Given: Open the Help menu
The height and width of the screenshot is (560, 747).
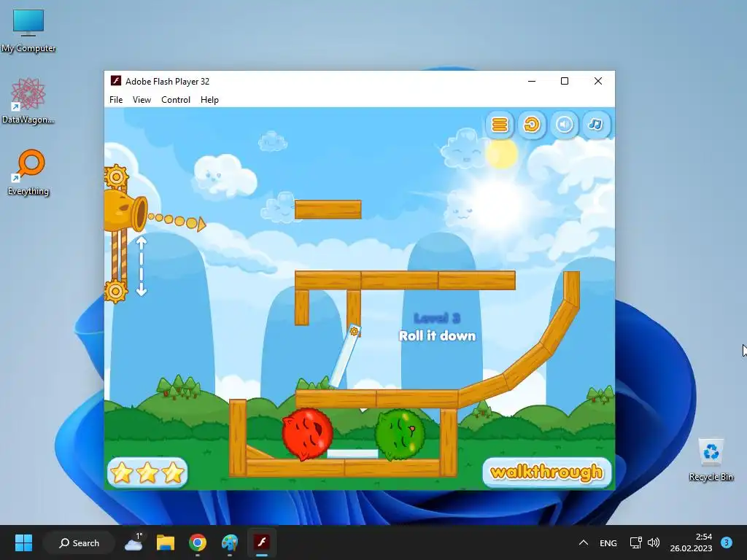Looking at the screenshot, I should pyautogui.click(x=209, y=99).
